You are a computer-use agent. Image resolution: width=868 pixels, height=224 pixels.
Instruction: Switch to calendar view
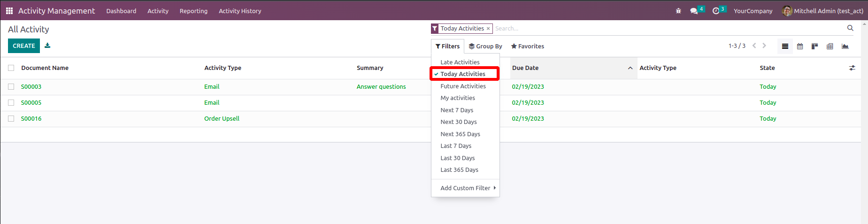(x=800, y=46)
